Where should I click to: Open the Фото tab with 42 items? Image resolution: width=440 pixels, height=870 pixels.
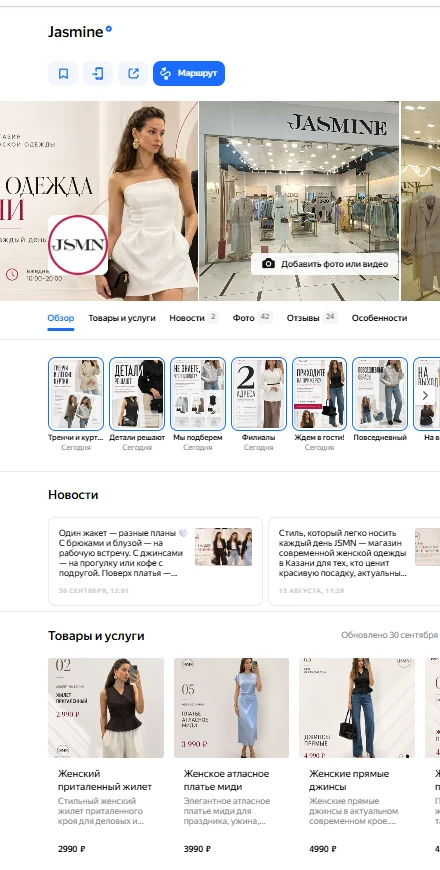coord(252,318)
